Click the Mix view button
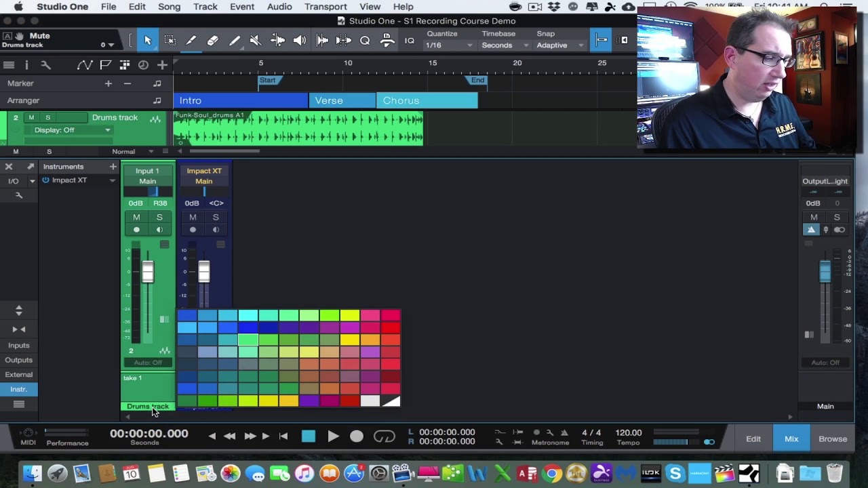Viewport: 868px width, 488px height. pos(791,439)
